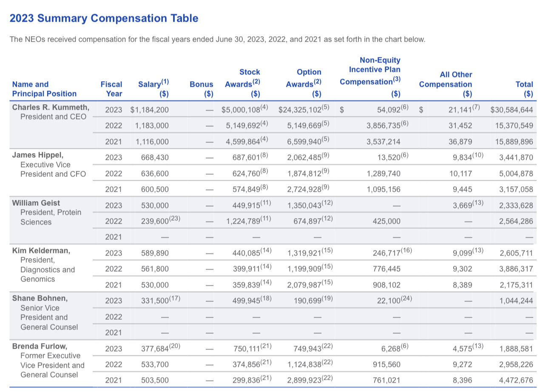Select the stock award 4,599,864
Image resolution: width=546 pixels, height=392 pixels.
242,142
